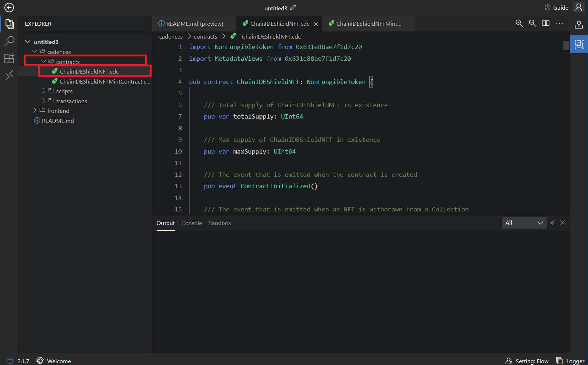Click the zoom in magnifier icon

coord(519,24)
